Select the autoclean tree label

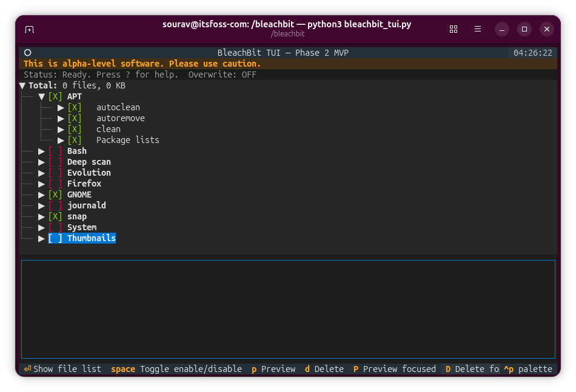coord(118,108)
